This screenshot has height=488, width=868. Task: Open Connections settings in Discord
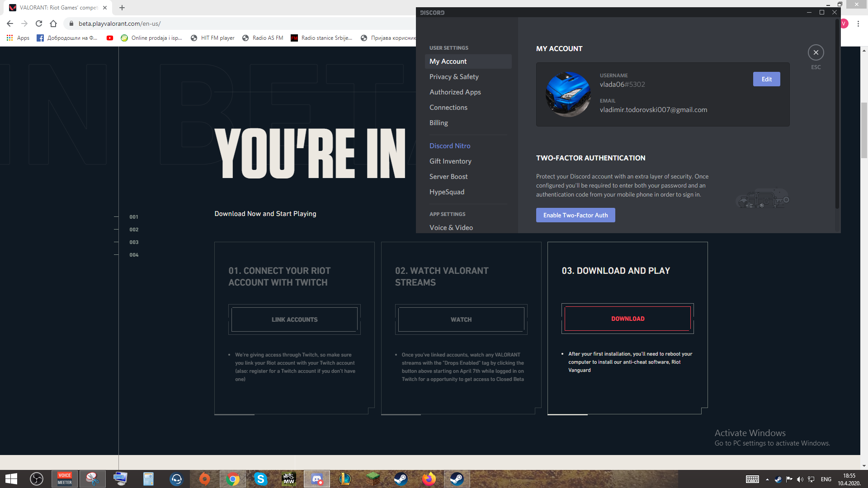468,108
